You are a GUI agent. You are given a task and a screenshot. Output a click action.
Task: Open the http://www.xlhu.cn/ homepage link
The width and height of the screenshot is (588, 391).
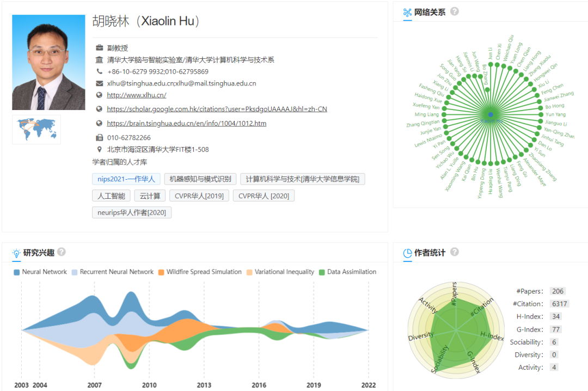[137, 95]
